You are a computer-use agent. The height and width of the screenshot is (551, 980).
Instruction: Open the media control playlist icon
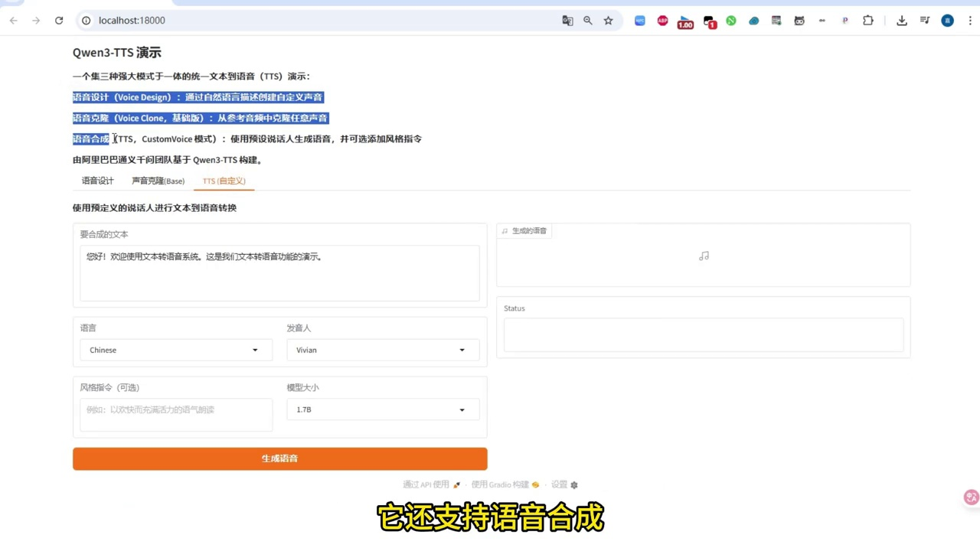pos(925,21)
